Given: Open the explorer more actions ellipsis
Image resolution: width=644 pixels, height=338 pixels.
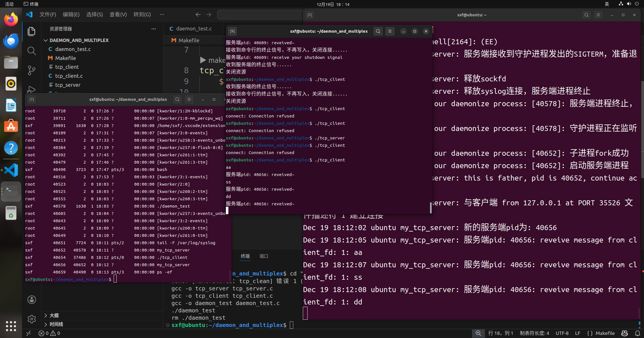Looking at the screenshot, I should click(x=154, y=29).
